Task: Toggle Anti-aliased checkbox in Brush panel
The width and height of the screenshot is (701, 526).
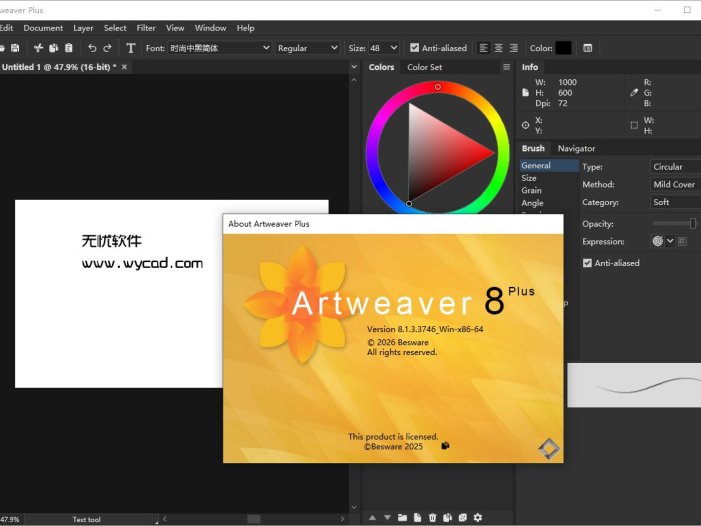Action: click(587, 263)
